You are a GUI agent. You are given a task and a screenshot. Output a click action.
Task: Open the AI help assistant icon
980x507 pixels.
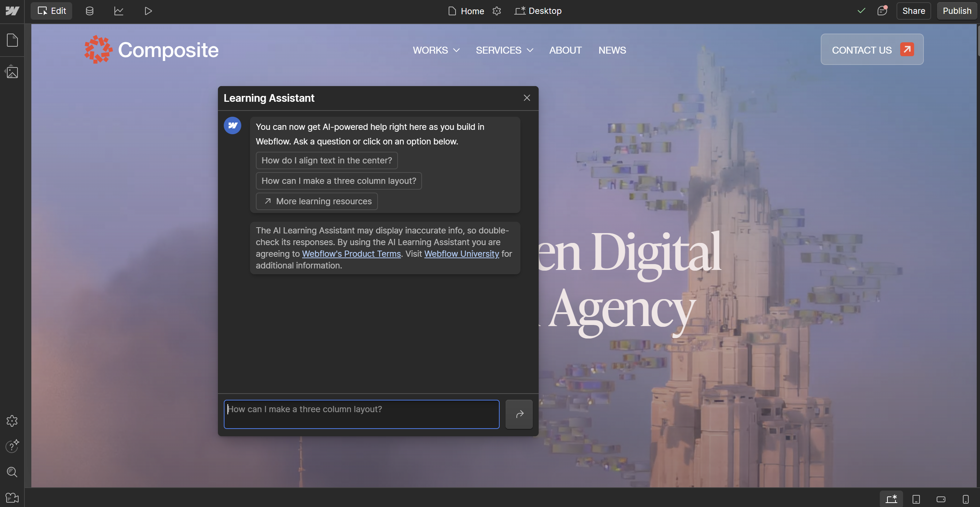tap(12, 446)
